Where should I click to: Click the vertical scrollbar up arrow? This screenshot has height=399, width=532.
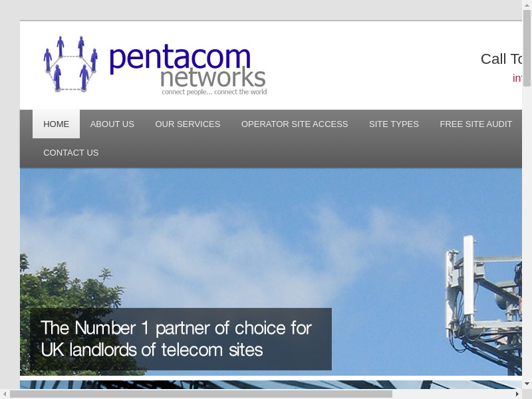tap(527, 5)
